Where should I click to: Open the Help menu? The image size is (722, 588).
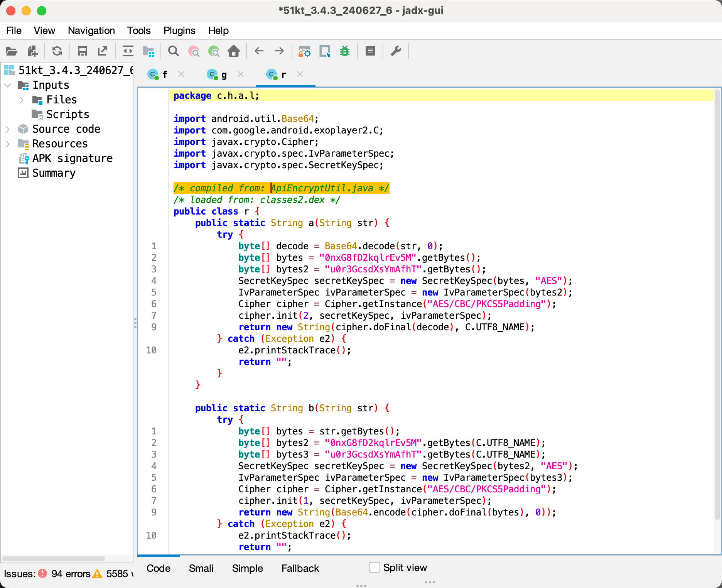218,30
